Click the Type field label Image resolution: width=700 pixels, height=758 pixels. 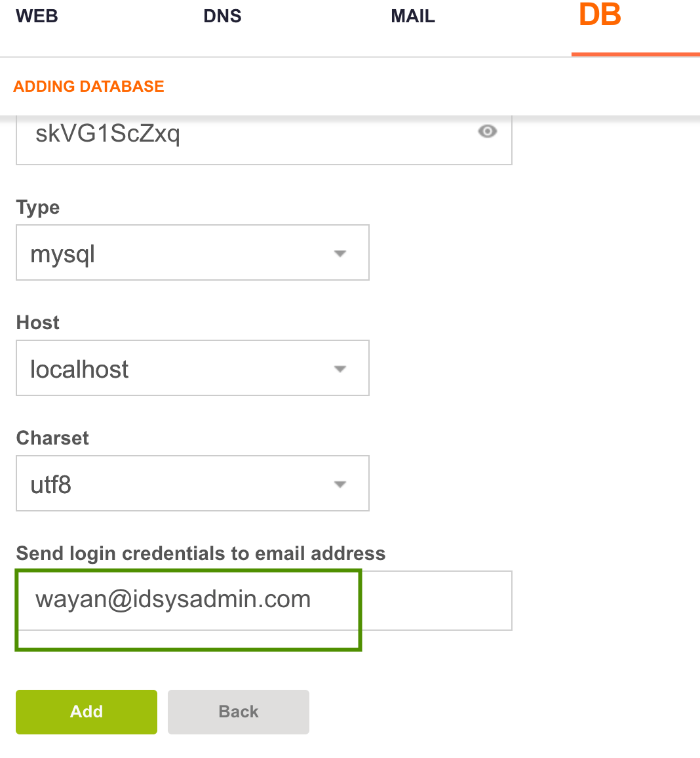[x=38, y=208]
